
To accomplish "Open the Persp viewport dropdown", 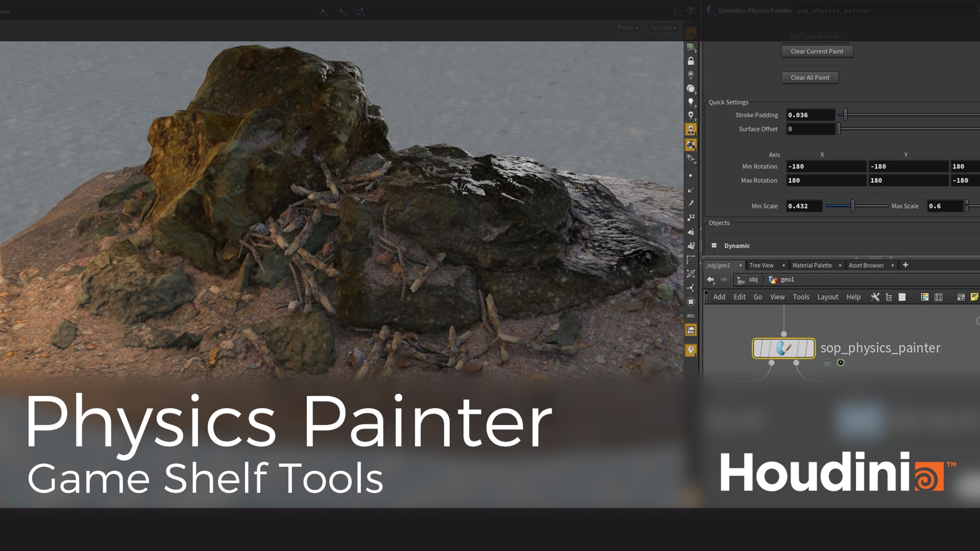I will pos(628,27).
